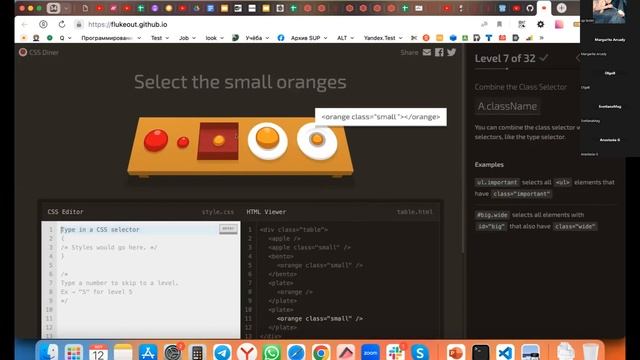Click the #big.wide example code
640x360 pixels.
click(492, 215)
